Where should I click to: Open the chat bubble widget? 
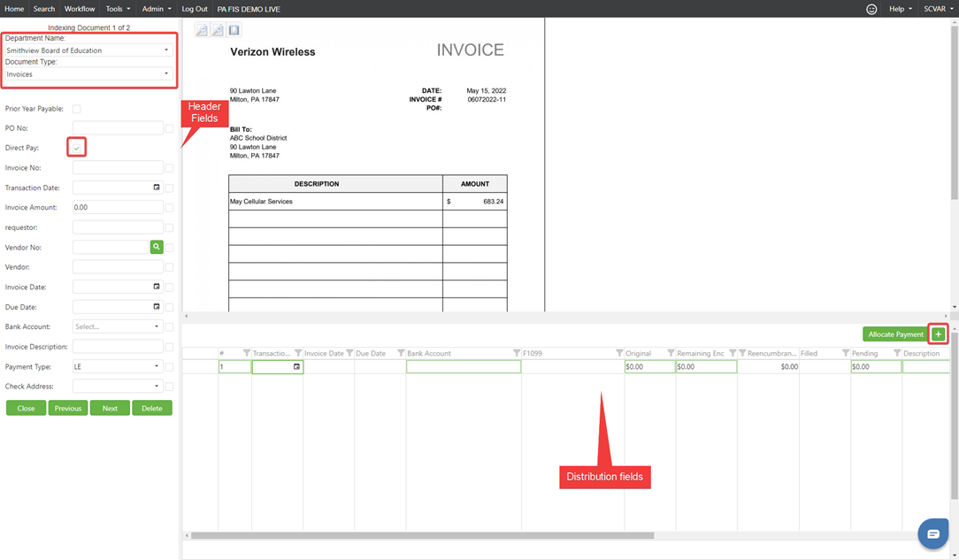coord(932,533)
